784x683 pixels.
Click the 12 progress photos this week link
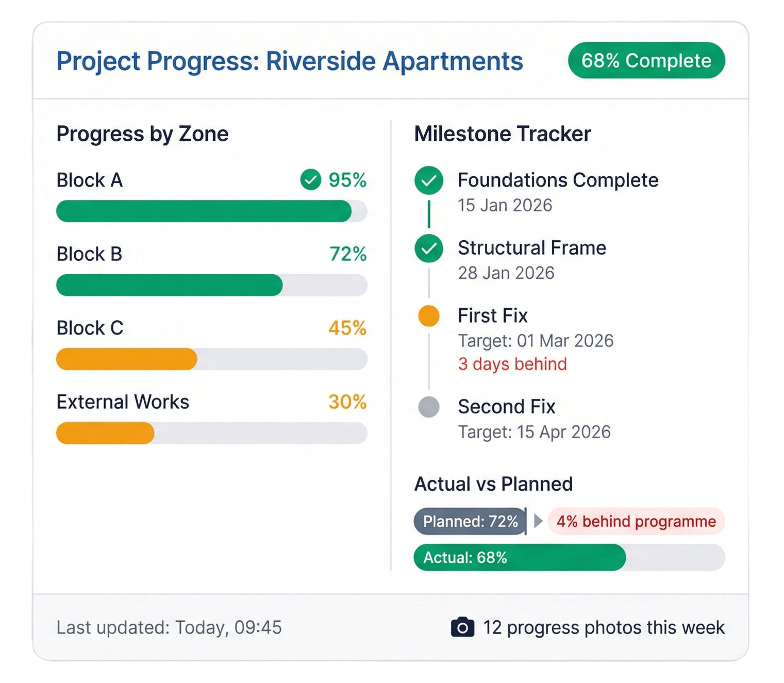point(604,627)
